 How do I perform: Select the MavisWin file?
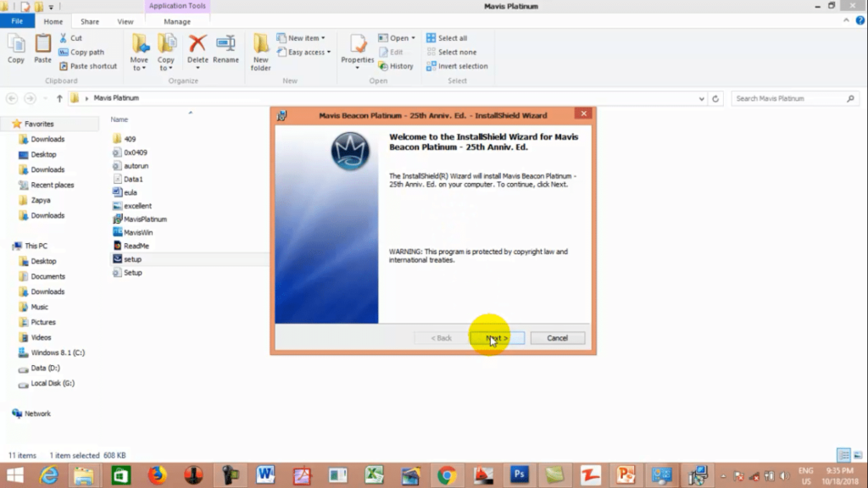pyautogui.click(x=132, y=232)
